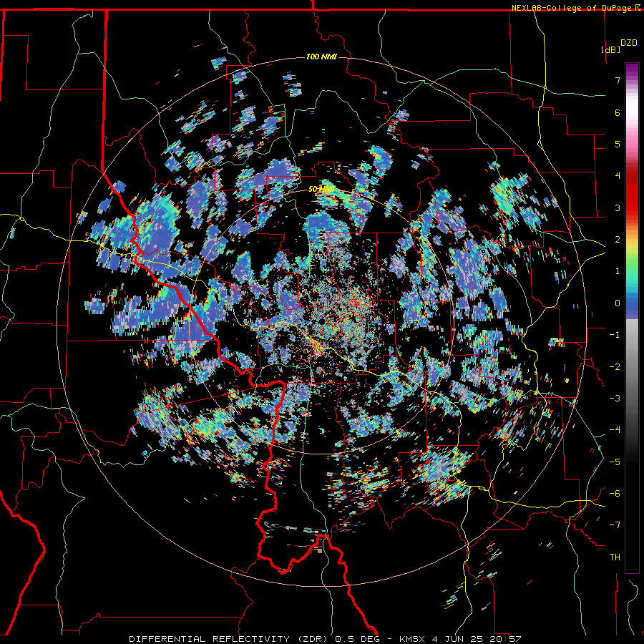The width and height of the screenshot is (644, 644).
Task: Click the 2 value on color scale
Action: tap(618, 240)
